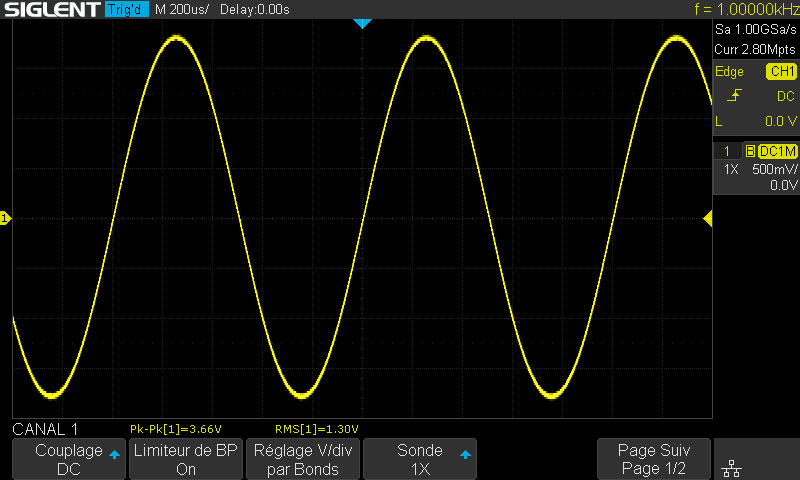This screenshot has width=800, height=480.
Task: Click the 1X probe label in channel box
Action: tap(731, 169)
